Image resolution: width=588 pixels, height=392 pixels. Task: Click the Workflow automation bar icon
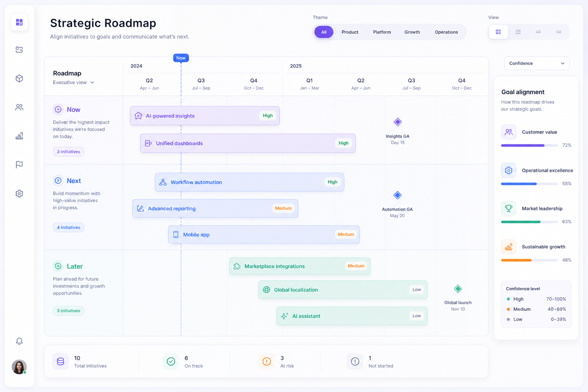point(163,182)
